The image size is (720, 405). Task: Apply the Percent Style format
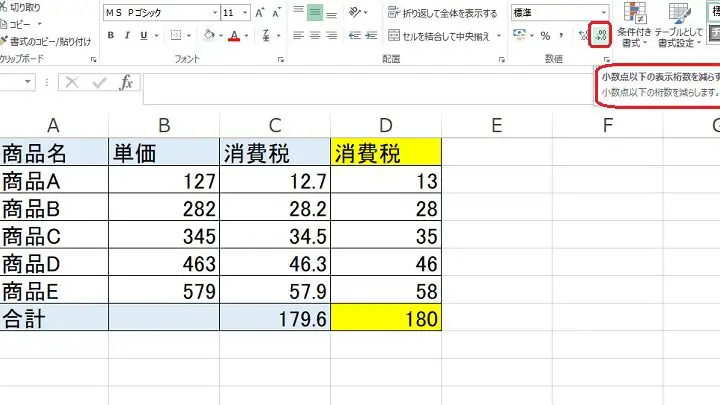(x=545, y=35)
